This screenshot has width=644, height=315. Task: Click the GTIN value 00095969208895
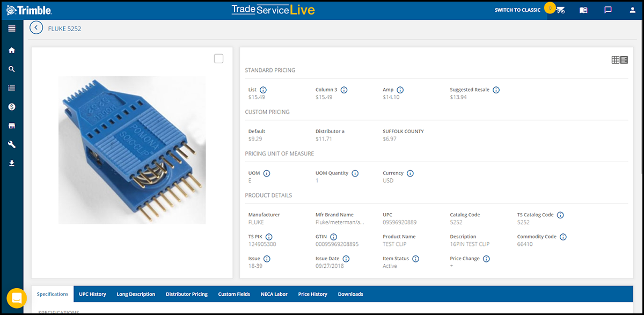pyautogui.click(x=337, y=244)
